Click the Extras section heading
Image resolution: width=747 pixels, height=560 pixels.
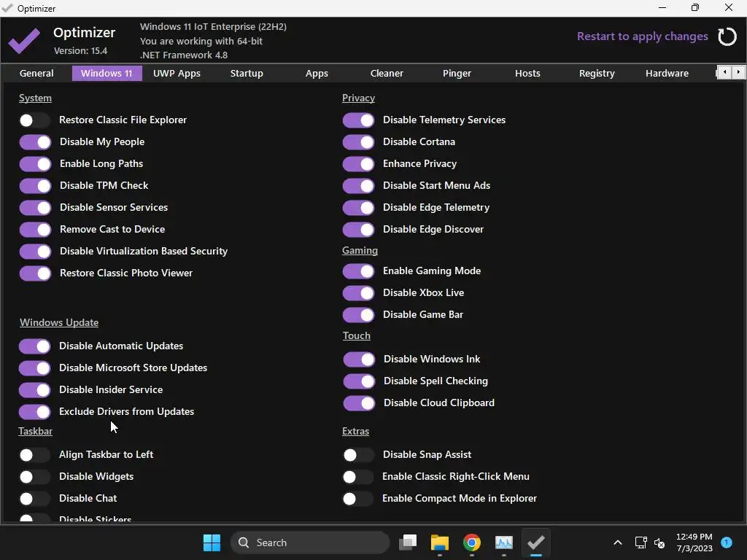(x=355, y=431)
